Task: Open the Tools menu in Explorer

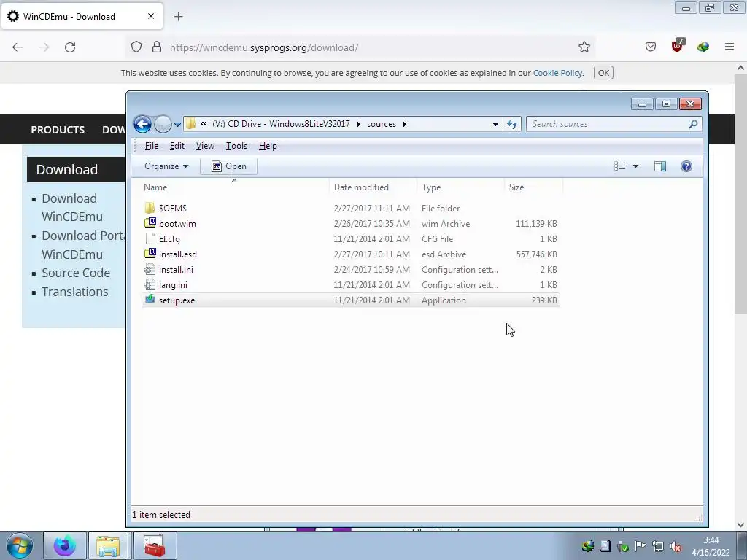Action: pyautogui.click(x=236, y=146)
